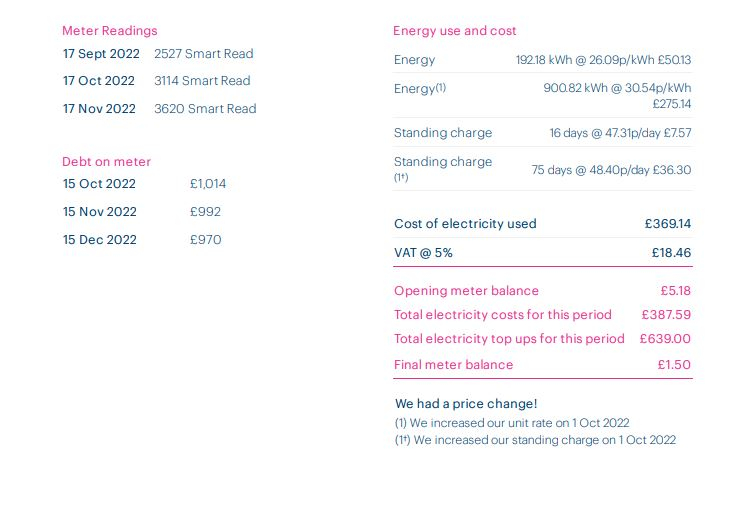Select the 15 Dec 2022 debt entry

pos(142,239)
